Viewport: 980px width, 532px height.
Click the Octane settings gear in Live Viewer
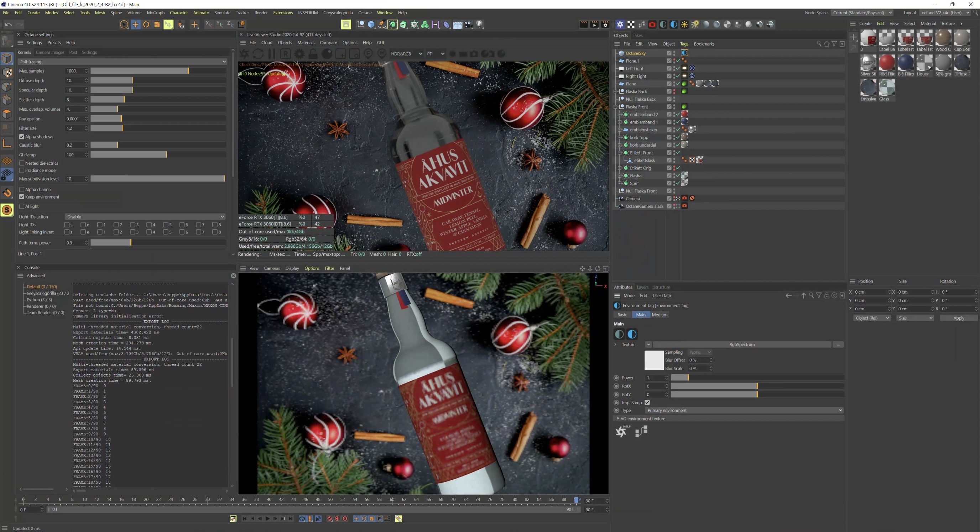[299, 54]
